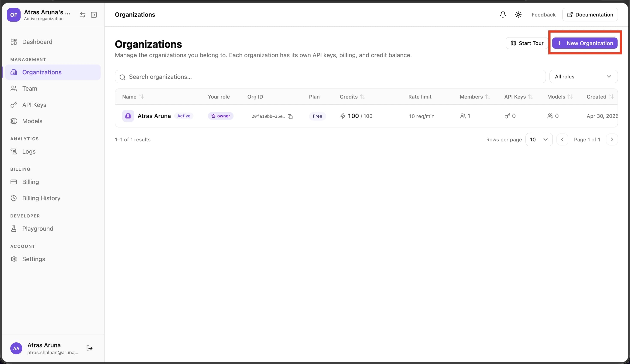Start the guided Tour
The width and height of the screenshot is (630, 364).
(x=527, y=43)
